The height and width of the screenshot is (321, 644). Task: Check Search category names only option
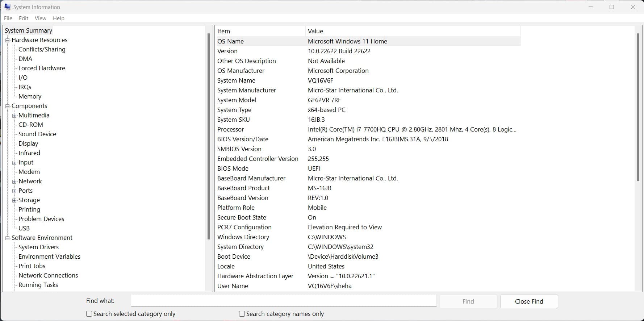242,314
